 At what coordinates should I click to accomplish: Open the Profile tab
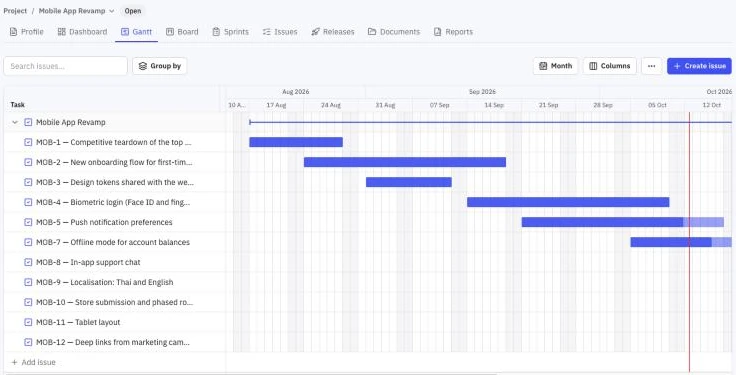[x=27, y=32]
